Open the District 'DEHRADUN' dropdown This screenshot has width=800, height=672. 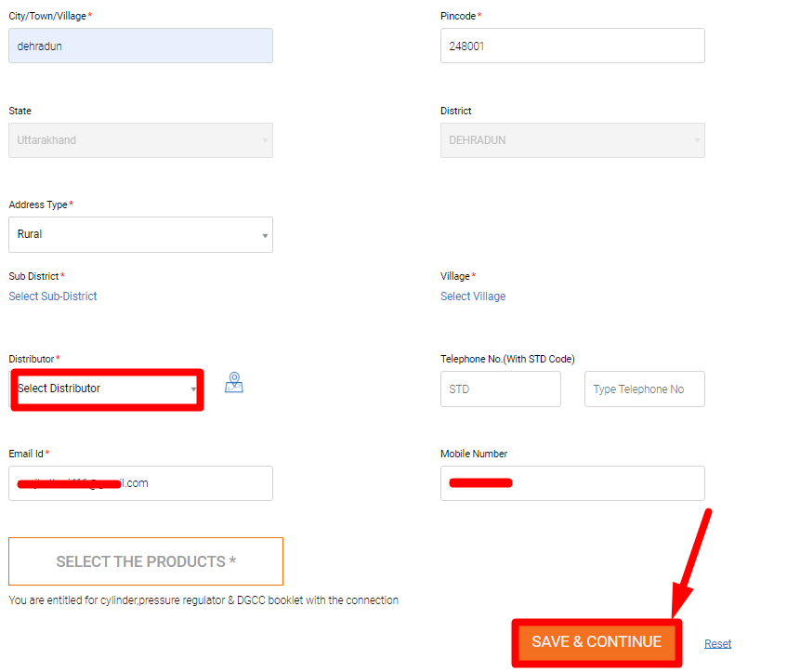[x=571, y=140]
